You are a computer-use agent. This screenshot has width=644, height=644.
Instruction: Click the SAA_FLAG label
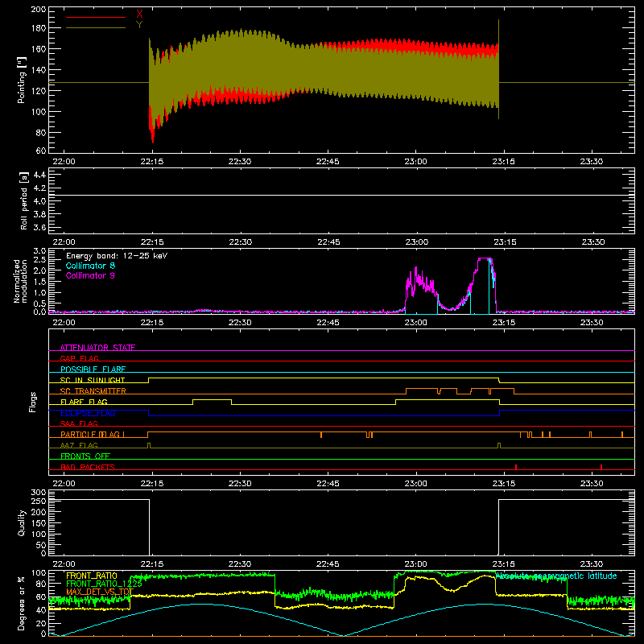[x=79, y=423]
